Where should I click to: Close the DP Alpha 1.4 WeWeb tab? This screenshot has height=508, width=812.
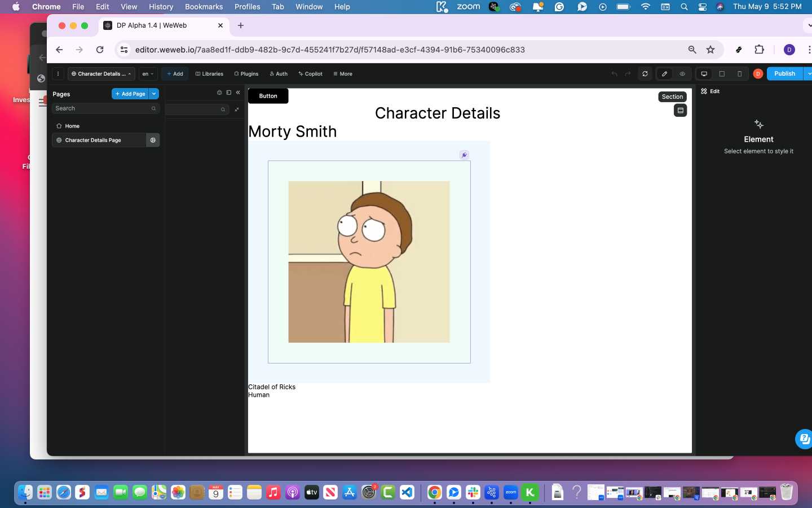pos(220,25)
